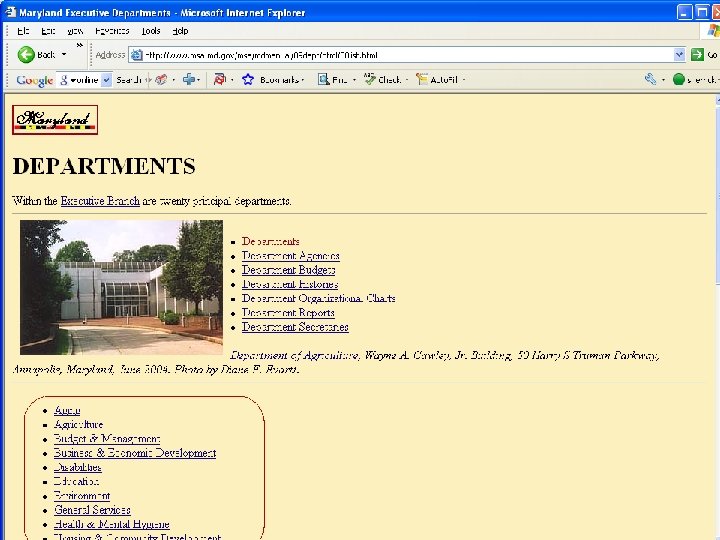Click the Google news/send icon

click(x=161, y=80)
